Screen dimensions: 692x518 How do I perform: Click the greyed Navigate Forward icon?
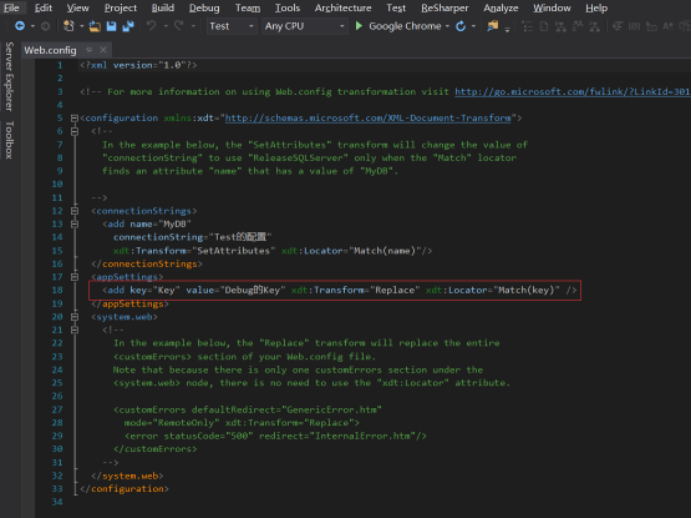(45, 26)
